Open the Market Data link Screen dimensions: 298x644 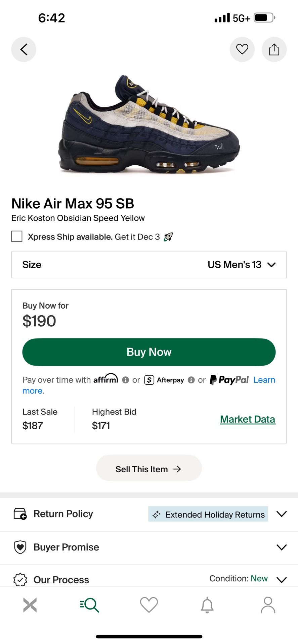pyautogui.click(x=248, y=419)
